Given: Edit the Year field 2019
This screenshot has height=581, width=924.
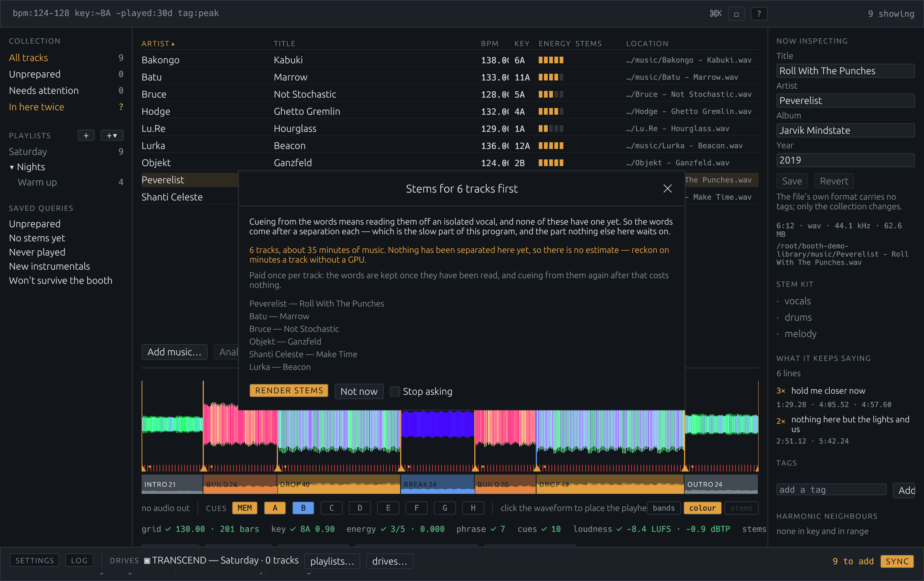Looking at the screenshot, I should [x=845, y=160].
